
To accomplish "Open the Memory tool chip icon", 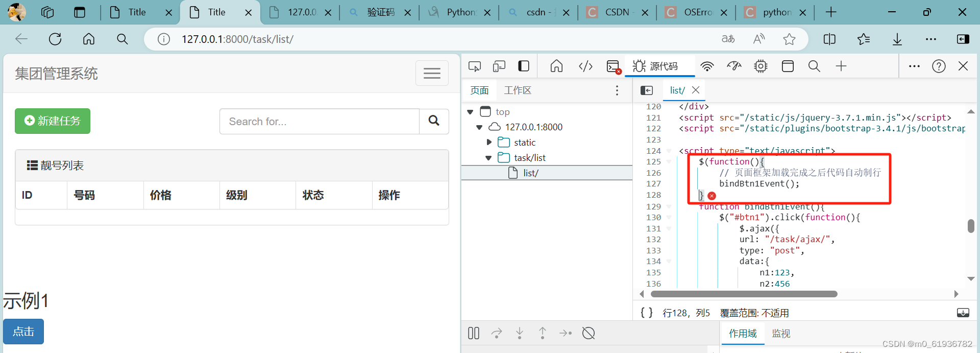I will 761,66.
